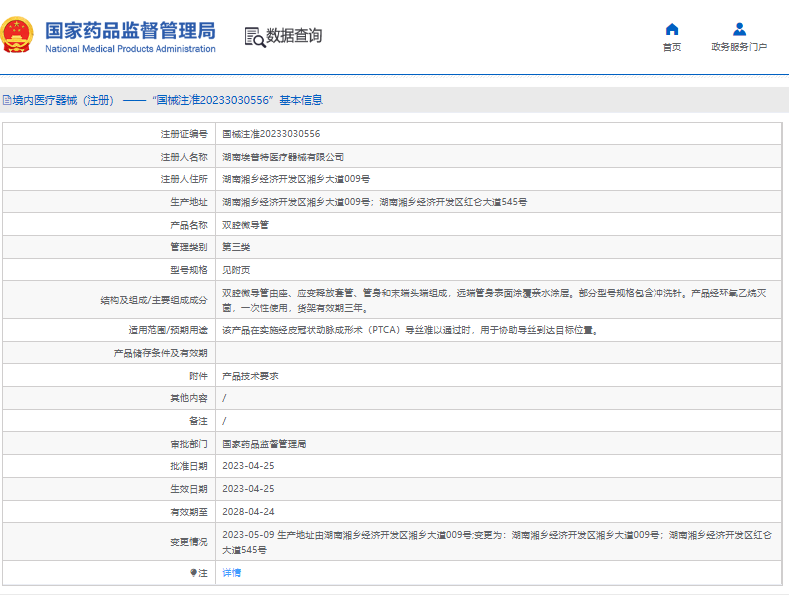789x595 pixels.
Task: Click the slash value in 其他内容 row
Action: pyautogui.click(x=224, y=398)
